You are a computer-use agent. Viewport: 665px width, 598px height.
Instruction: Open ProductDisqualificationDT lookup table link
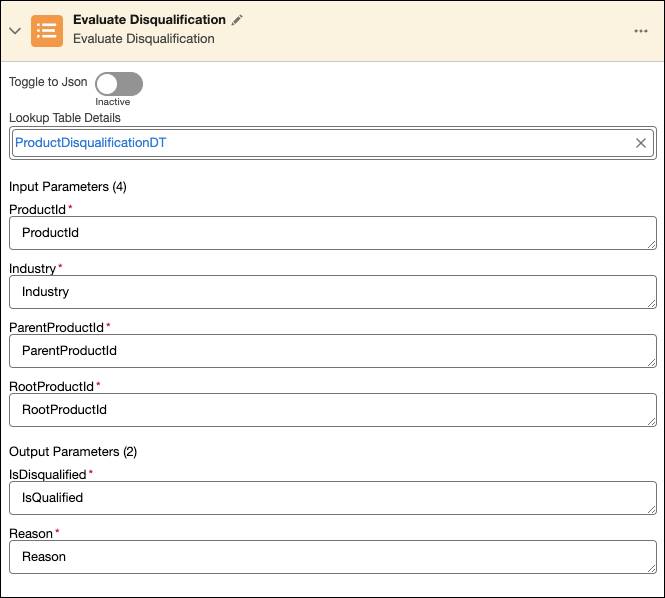[91, 143]
